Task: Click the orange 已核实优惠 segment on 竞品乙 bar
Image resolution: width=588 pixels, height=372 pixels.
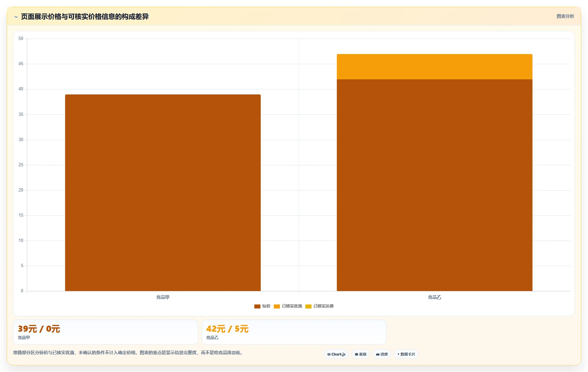Action: coord(434,67)
